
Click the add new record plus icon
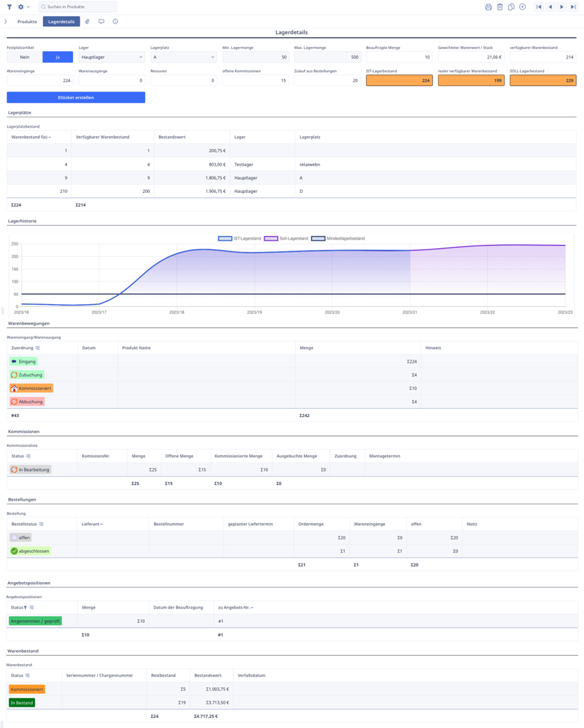point(523,7)
